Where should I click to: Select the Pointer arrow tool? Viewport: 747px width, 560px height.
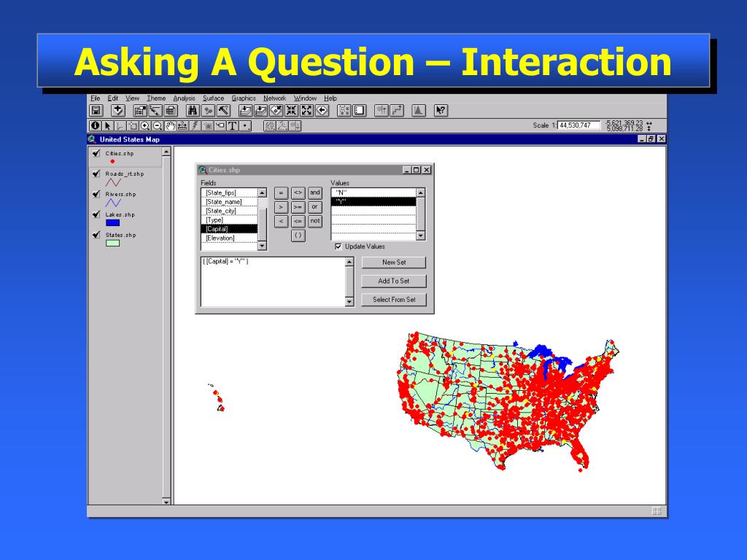(x=108, y=125)
